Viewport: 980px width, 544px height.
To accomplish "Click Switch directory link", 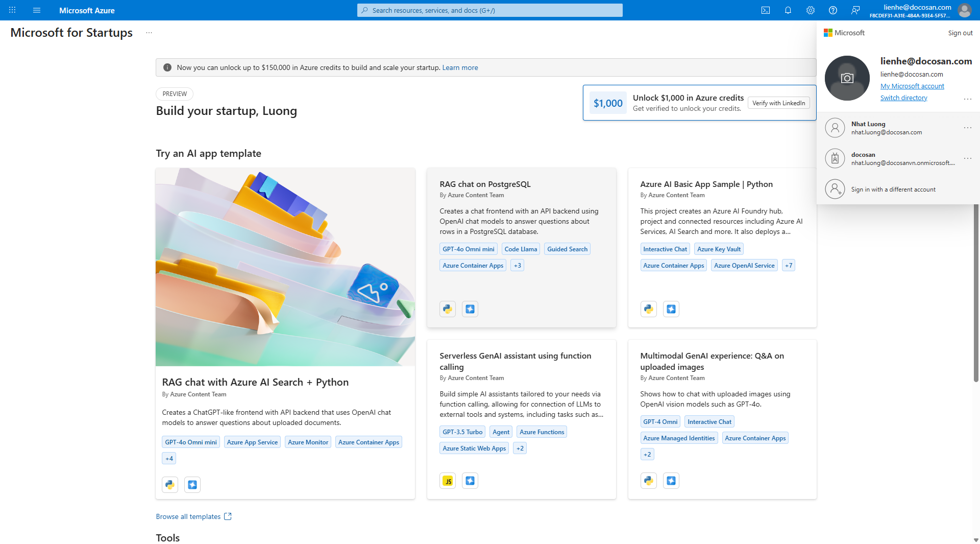I will tap(903, 98).
